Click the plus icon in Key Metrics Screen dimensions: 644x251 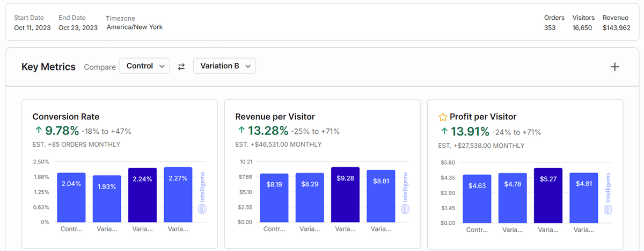pyautogui.click(x=615, y=67)
